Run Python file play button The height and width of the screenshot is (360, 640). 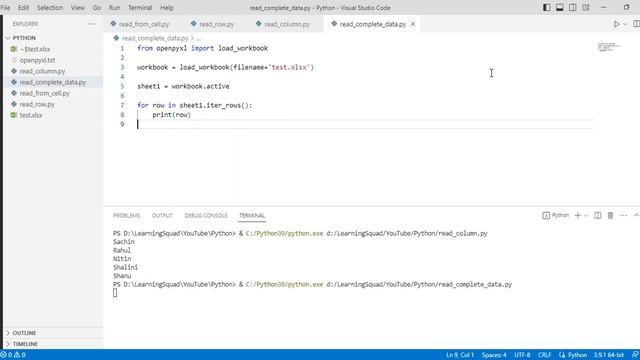616,24
